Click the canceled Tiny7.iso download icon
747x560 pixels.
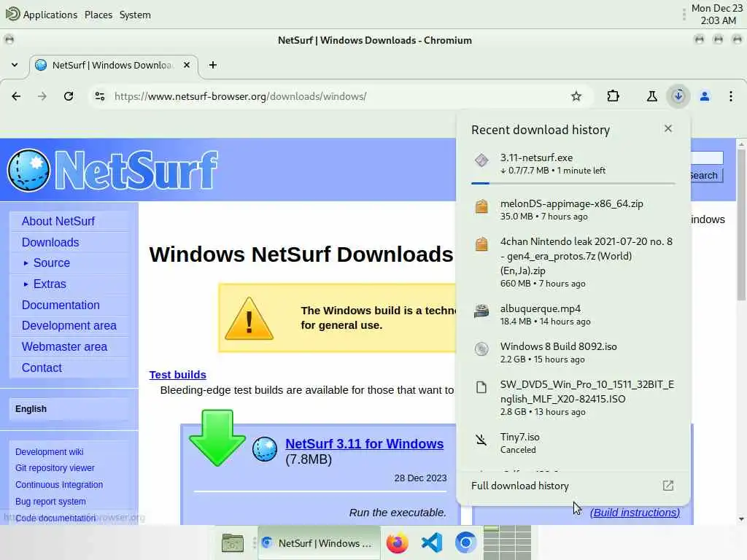click(x=481, y=440)
